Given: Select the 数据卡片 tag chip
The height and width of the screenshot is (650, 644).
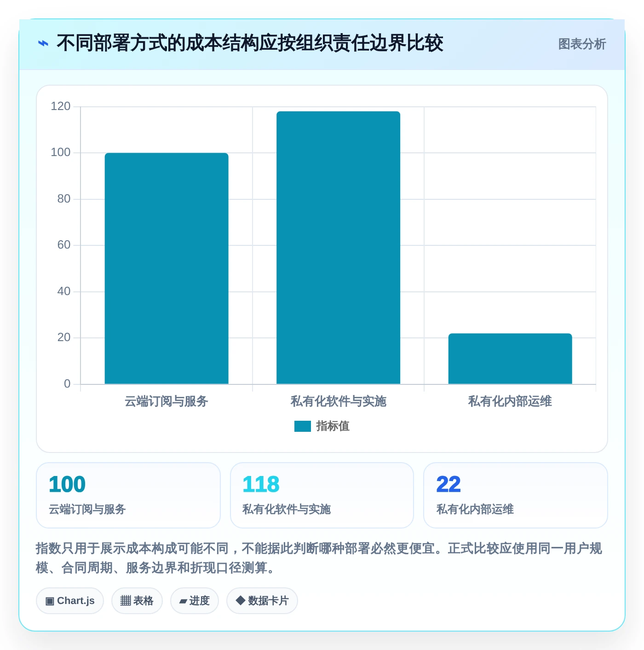Looking at the screenshot, I should point(262,601).
